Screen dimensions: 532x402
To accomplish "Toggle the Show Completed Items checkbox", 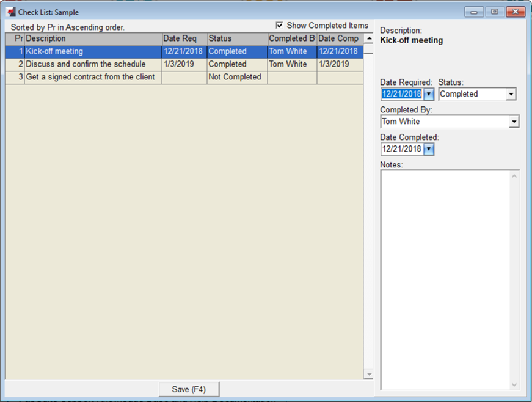I will click(x=279, y=26).
